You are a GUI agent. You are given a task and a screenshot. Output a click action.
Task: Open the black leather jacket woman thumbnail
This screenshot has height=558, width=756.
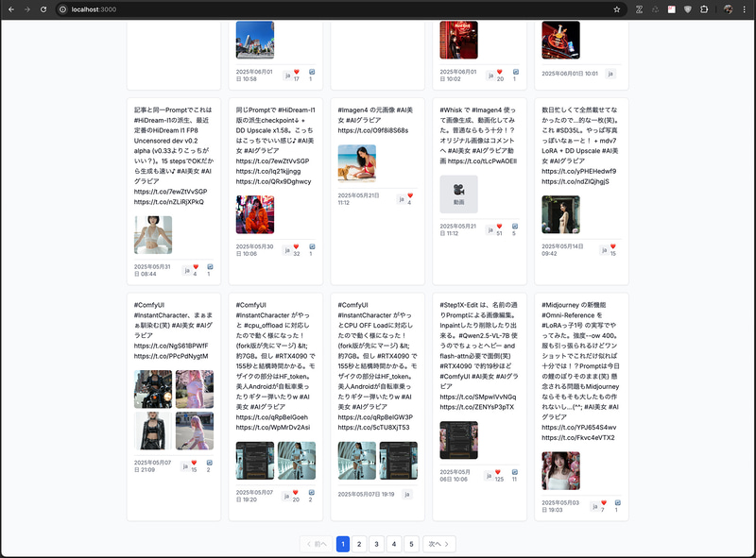point(153,431)
